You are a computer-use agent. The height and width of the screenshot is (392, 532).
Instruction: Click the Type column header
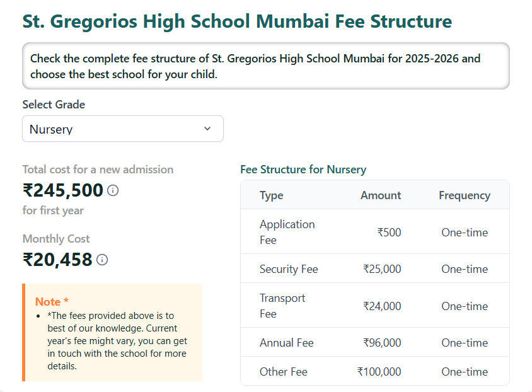[271, 195]
